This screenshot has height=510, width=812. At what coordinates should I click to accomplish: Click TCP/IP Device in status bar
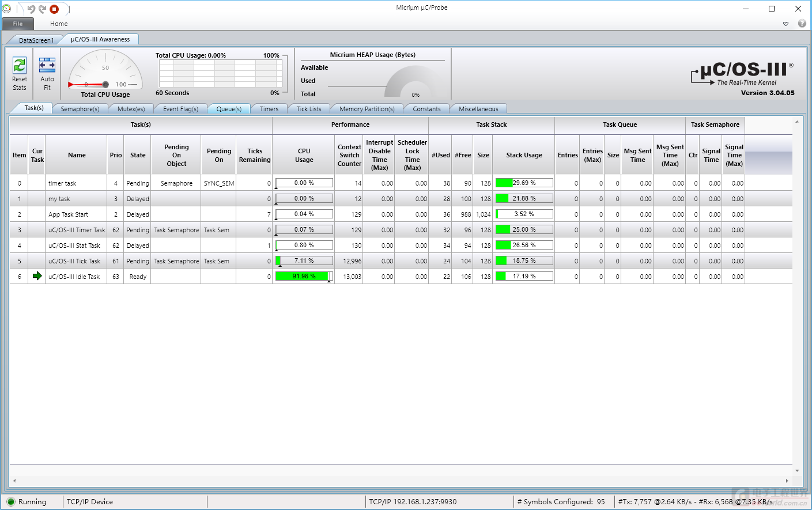click(x=90, y=502)
